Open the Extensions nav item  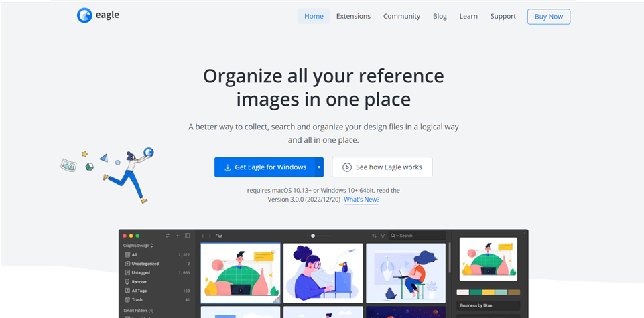click(353, 17)
